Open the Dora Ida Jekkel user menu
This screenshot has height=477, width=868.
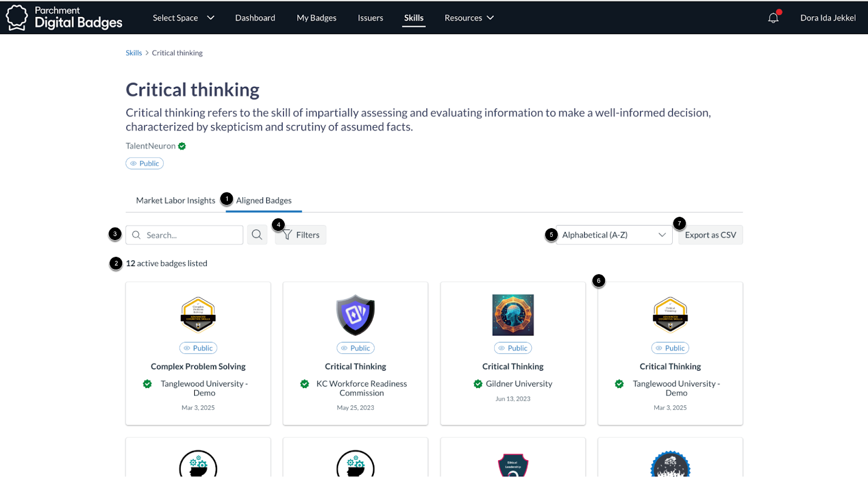(828, 18)
